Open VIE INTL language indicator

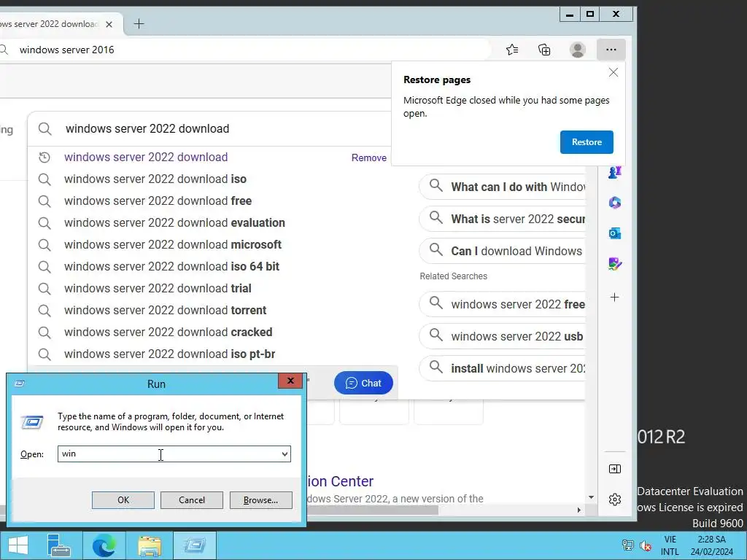click(670, 545)
